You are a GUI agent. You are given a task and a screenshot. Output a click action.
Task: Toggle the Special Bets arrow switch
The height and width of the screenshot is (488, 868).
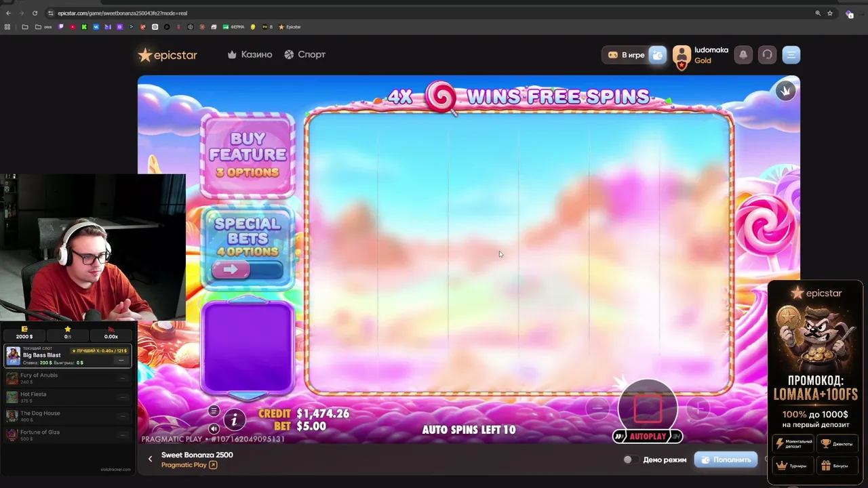[x=248, y=270]
